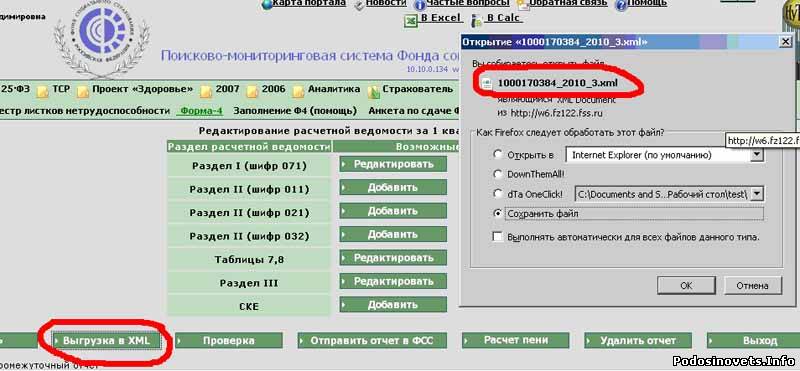Close the Открытие file dialog
Viewport: 800px width, 371px height.
[x=785, y=42]
